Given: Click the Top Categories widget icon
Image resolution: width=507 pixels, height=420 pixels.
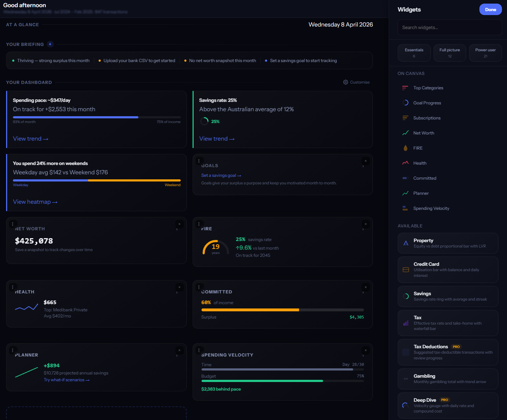Looking at the screenshot, I should [405, 88].
